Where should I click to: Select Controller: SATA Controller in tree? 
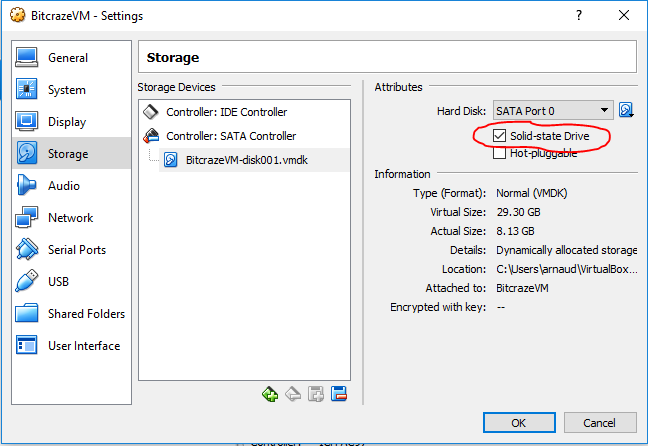click(230, 136)
